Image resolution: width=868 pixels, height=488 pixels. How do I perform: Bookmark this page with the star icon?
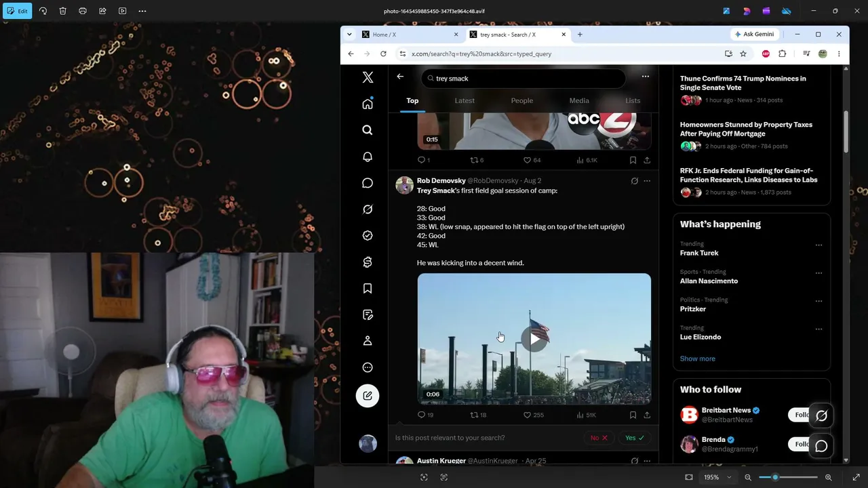pos(743,54)
